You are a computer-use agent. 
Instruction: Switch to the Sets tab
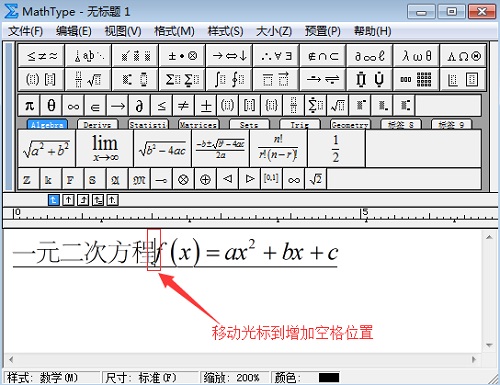(249, 125)
